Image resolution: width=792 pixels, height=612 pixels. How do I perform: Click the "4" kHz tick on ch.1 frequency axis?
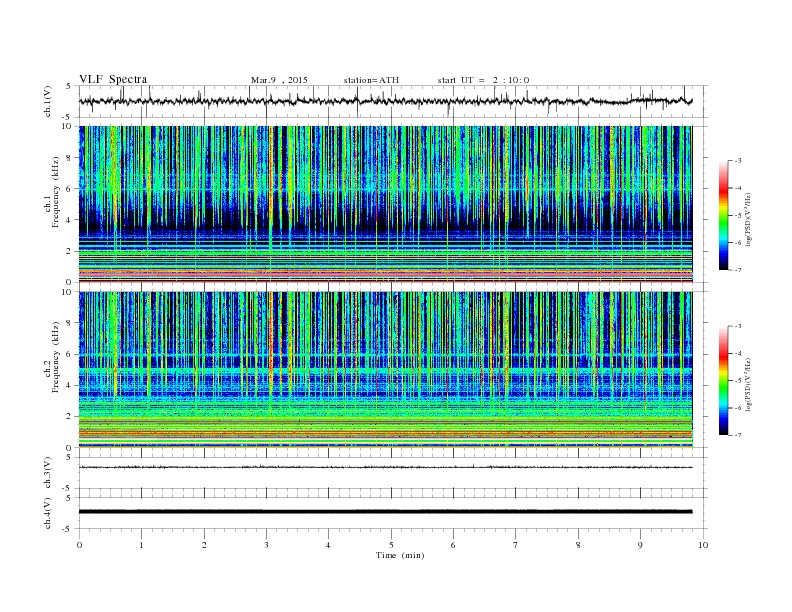pos(69,220)
